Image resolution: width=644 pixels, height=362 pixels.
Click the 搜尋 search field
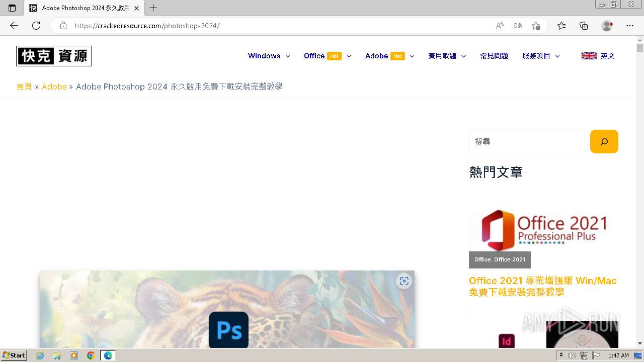(527, 142)
